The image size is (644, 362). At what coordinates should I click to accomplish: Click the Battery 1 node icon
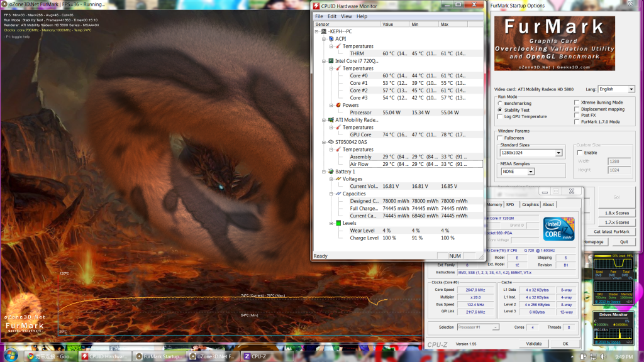tap(331, 172)
